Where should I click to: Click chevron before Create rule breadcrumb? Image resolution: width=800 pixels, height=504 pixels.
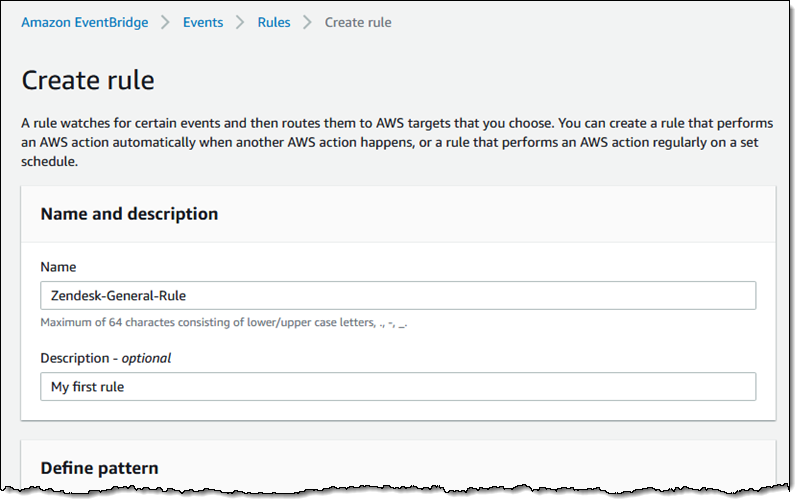[x=308, y=22]
